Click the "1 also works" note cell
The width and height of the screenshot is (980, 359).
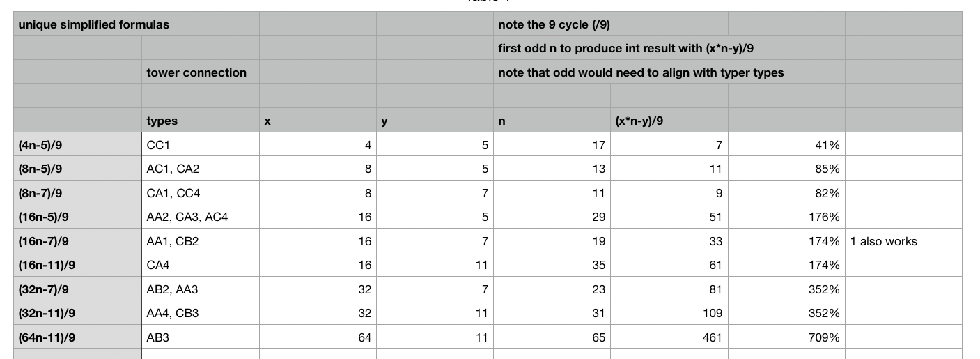pyautogui.click(x=883, y=241)
